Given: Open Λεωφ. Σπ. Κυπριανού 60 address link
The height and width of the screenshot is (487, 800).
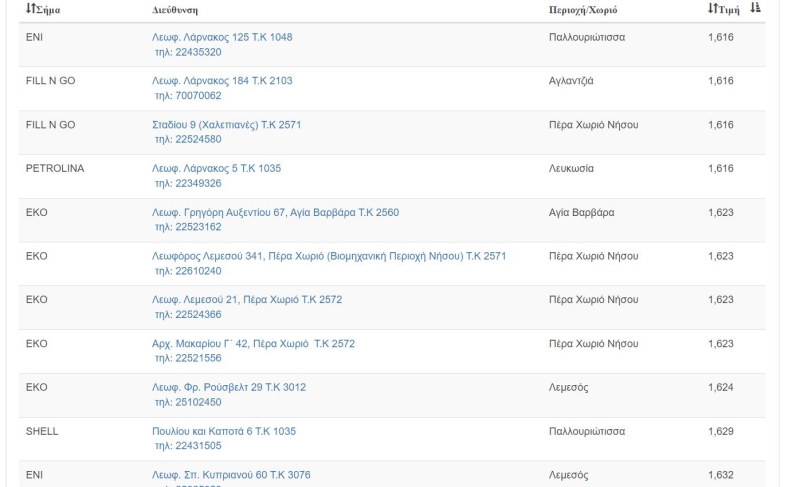Looking at the screenshot, I should [x=231, y=475].
